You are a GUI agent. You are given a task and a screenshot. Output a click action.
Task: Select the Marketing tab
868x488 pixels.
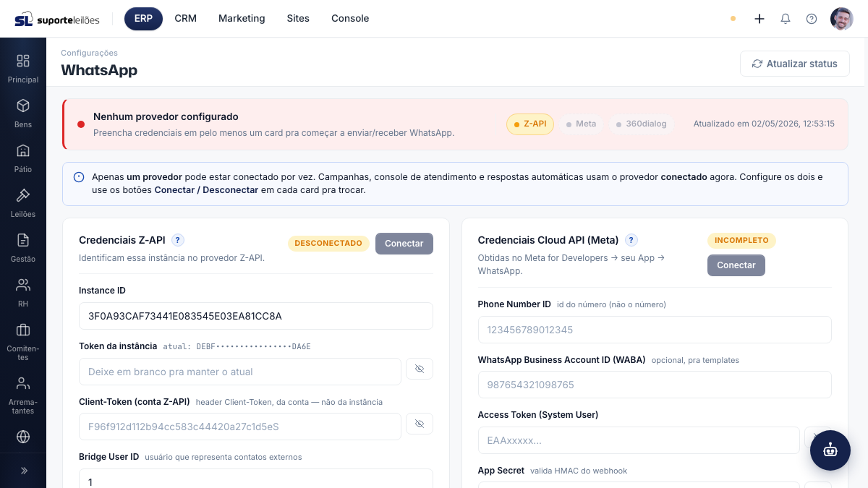pos(242,19)
